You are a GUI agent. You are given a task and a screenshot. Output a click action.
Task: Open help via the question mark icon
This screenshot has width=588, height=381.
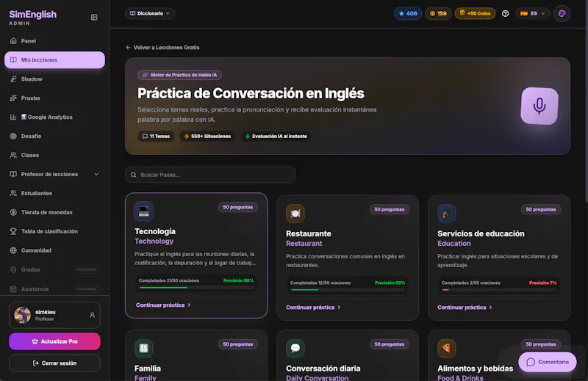click(x=506, y=13)
